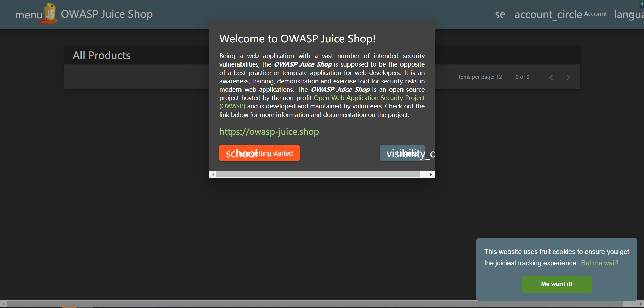This screenshot has height=308, width=644.
Task: Click the Open Web Application Security Project link
Action: coord(369,98)
